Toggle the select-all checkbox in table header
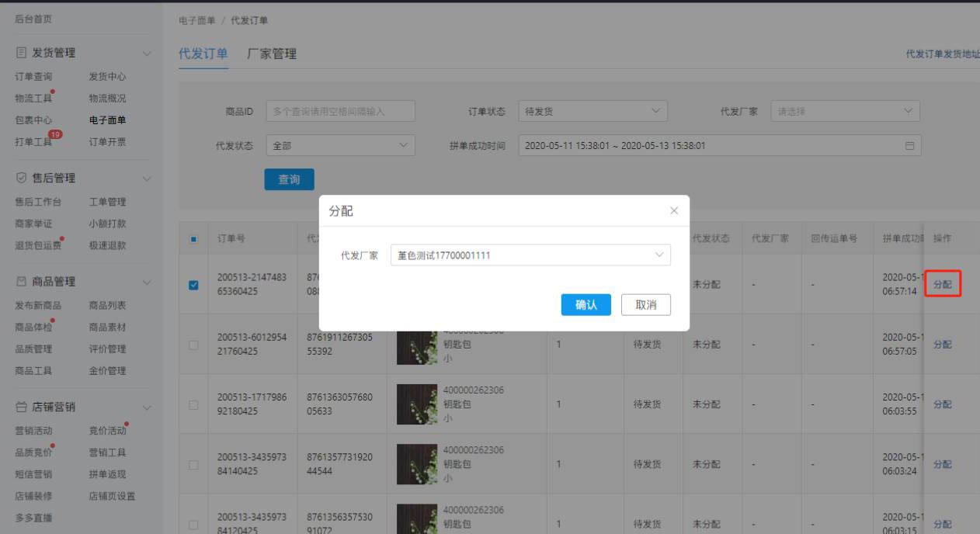The image size is (980, 534). 193,238
